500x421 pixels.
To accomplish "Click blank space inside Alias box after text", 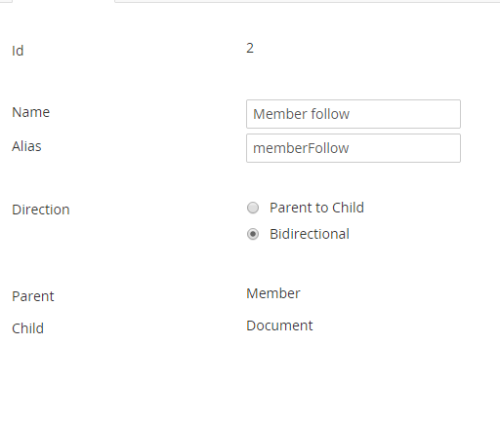I will [405, 148].
